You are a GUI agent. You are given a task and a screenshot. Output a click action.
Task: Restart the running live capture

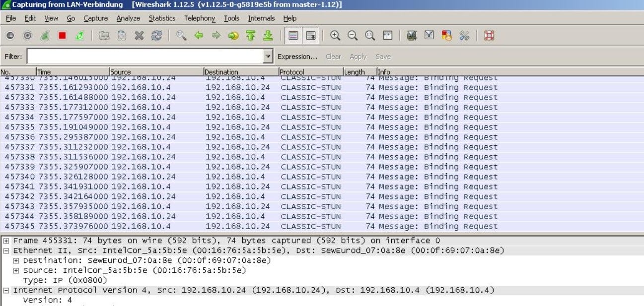[79, 36]
